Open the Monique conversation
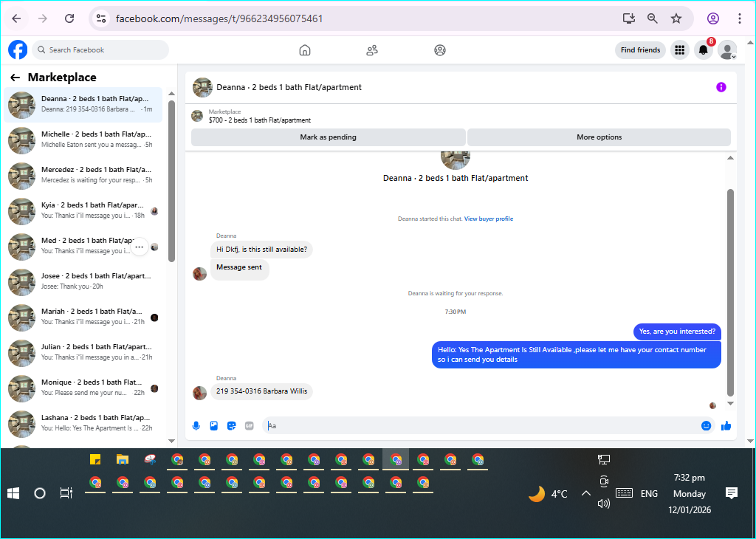This screenshot has width=756, height=539. [x=83, y=388]
